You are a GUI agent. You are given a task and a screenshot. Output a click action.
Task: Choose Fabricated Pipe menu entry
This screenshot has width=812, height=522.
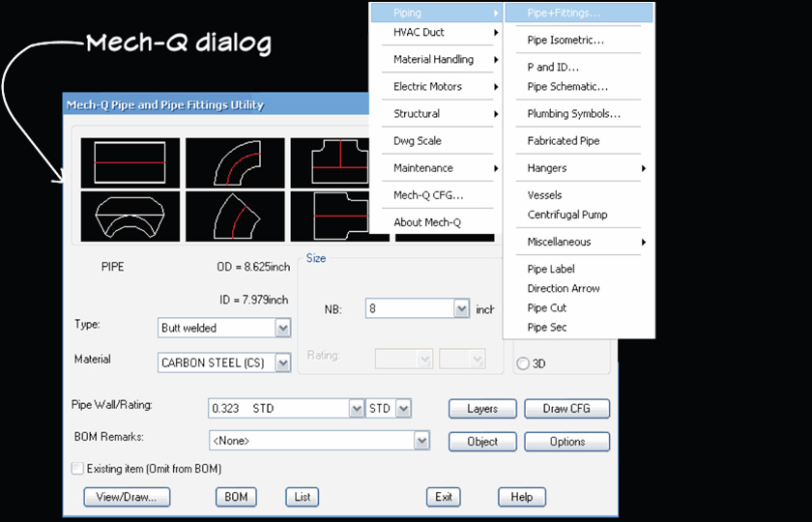579,141
